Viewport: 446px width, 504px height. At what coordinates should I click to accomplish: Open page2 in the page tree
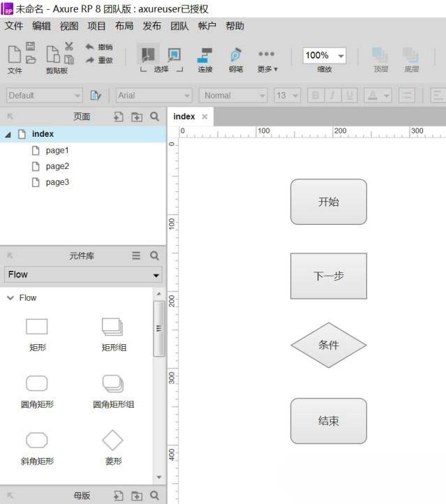57,166
